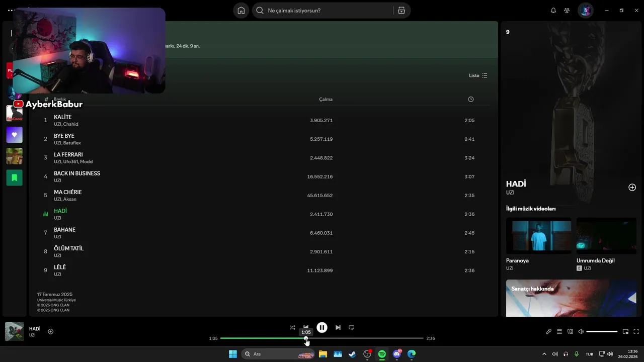The image size is (644, 362).
Task: Select the BYE BYE track row
Action: pyautogui.click(x=259, y=139)
